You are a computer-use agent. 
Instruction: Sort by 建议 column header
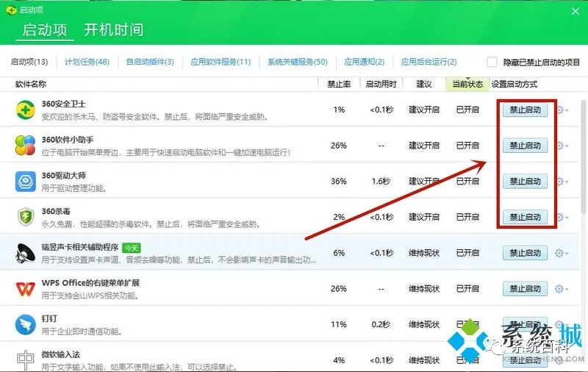(x=424, y=85)
